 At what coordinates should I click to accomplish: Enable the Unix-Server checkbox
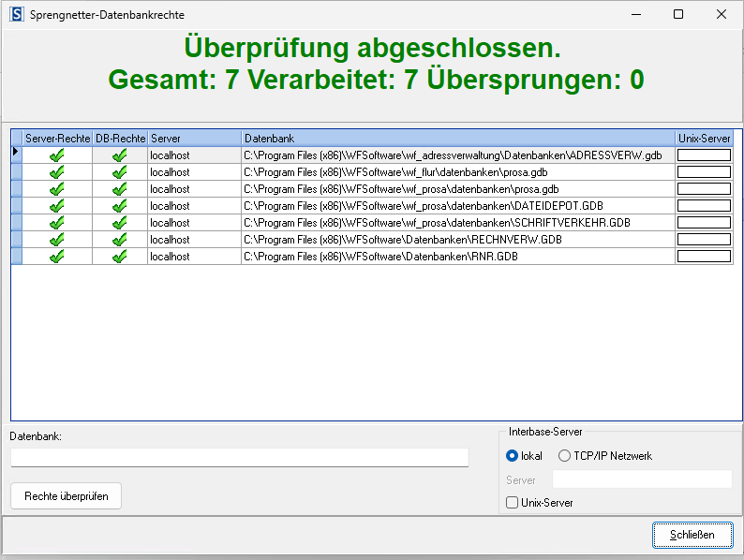512,503
